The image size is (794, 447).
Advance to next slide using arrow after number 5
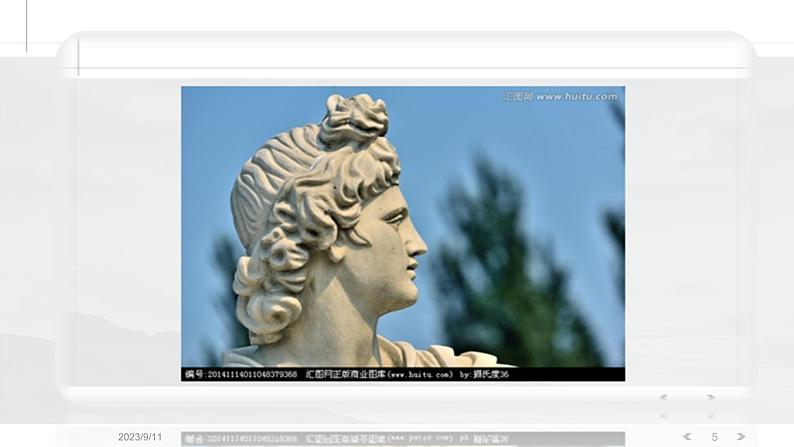(741, 436)
